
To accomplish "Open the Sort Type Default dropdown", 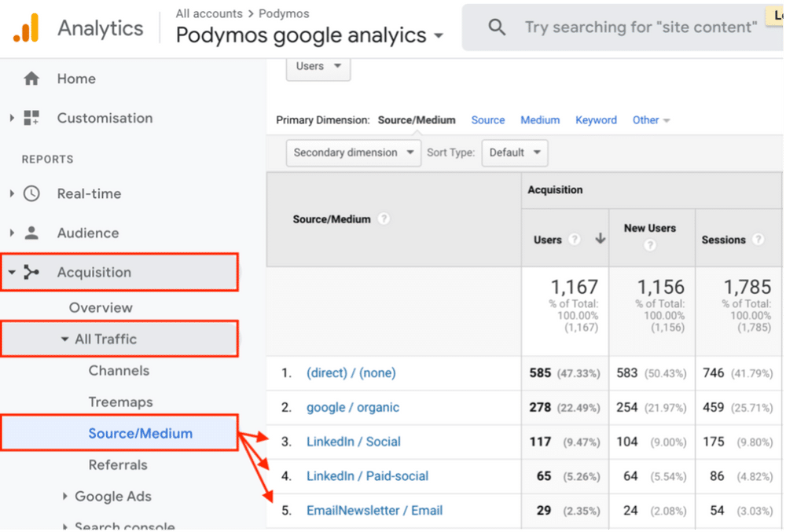I will click(x=514, y=152).
